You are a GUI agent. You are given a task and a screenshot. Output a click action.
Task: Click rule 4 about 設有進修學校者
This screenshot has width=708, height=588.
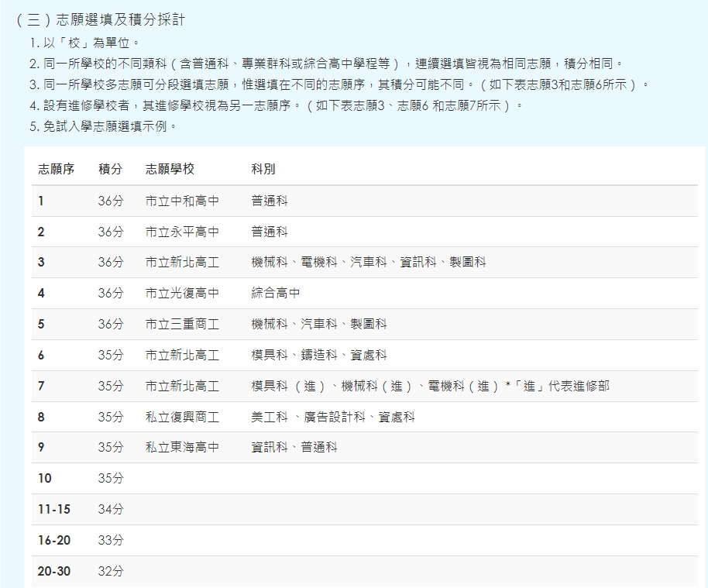click(x=276, y=105)
